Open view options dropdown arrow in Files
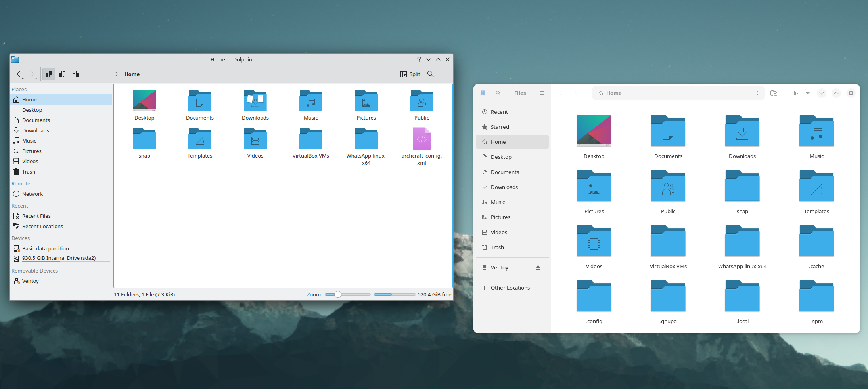Screen dimensions: 868x389 tap(808, 93)
